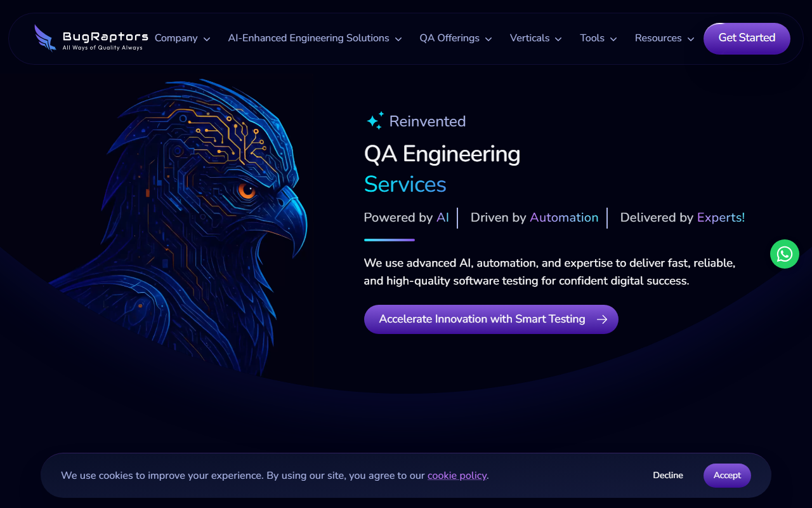Accept the cookies
Viewport: 812px width, 508px height.
(727, 475)
